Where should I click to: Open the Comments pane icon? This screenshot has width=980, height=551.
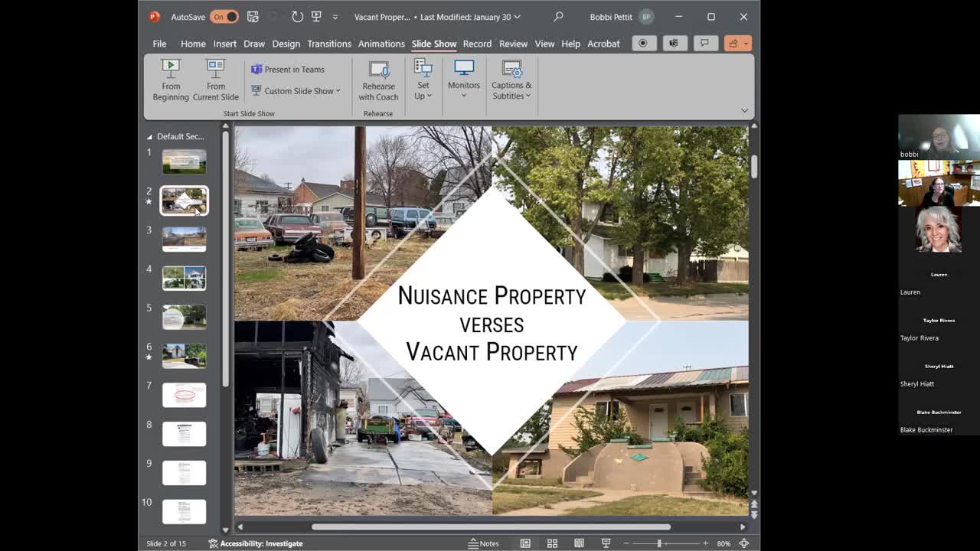click(x=704, y=44)
